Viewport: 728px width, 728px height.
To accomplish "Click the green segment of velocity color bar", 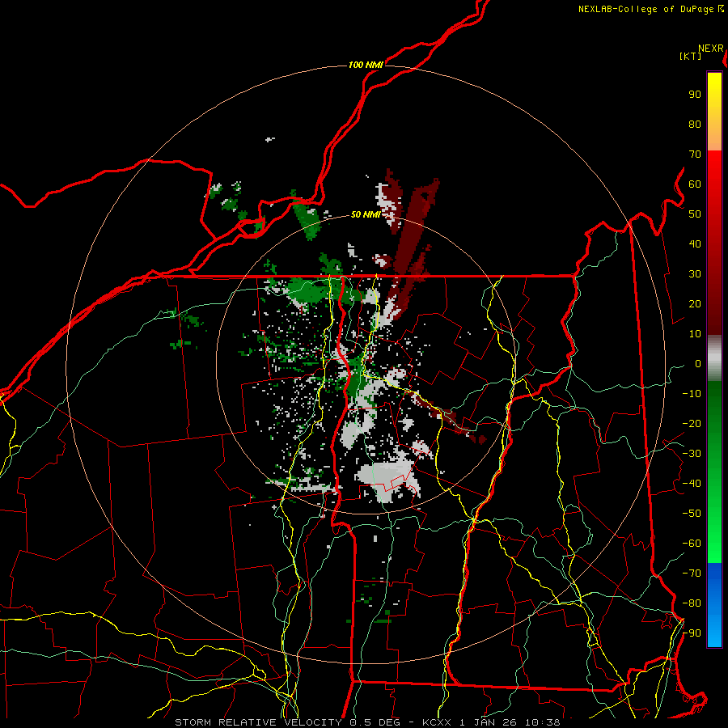I will (714, 472).
